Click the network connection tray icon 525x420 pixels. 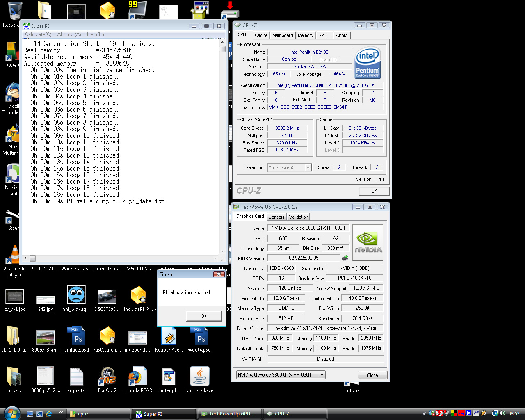[495, 413]
